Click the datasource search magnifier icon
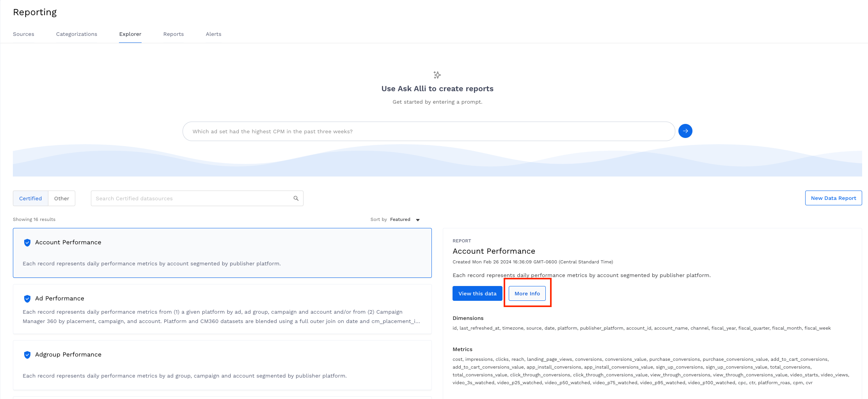The height and width of the screenshot is (399, 868). 296,198
